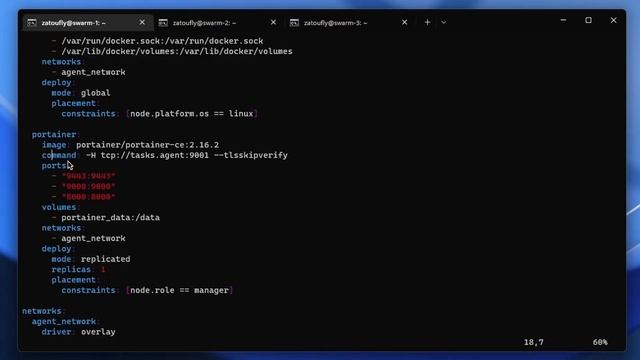Click the 9000:9000 port mapping
Image resolution: width=640 pixels, height=360 pixels.
[x=89, y=187]
